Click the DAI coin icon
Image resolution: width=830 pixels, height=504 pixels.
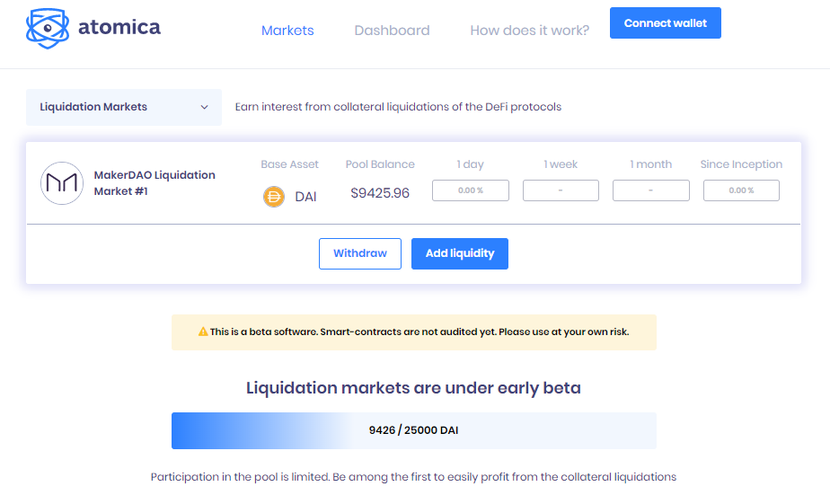pos(274,196)
